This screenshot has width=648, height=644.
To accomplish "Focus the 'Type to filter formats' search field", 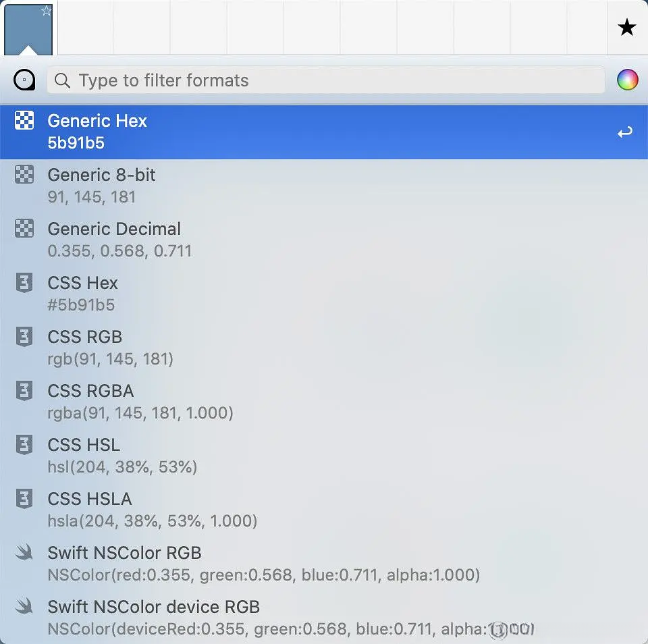I will click(x=325, y=80).
